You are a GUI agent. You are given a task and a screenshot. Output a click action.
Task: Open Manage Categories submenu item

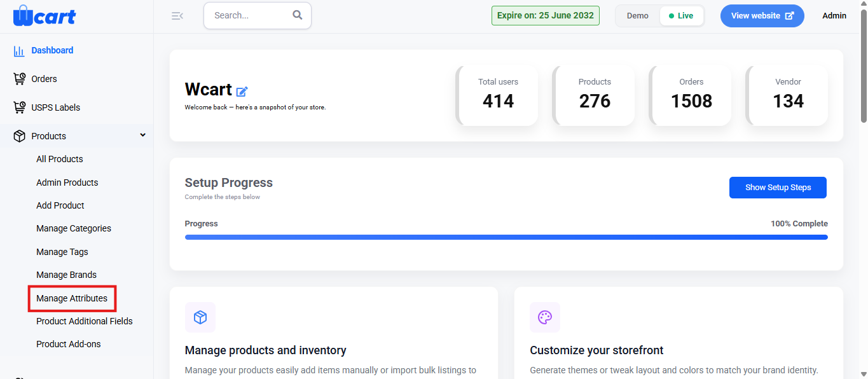coord(74,228)
